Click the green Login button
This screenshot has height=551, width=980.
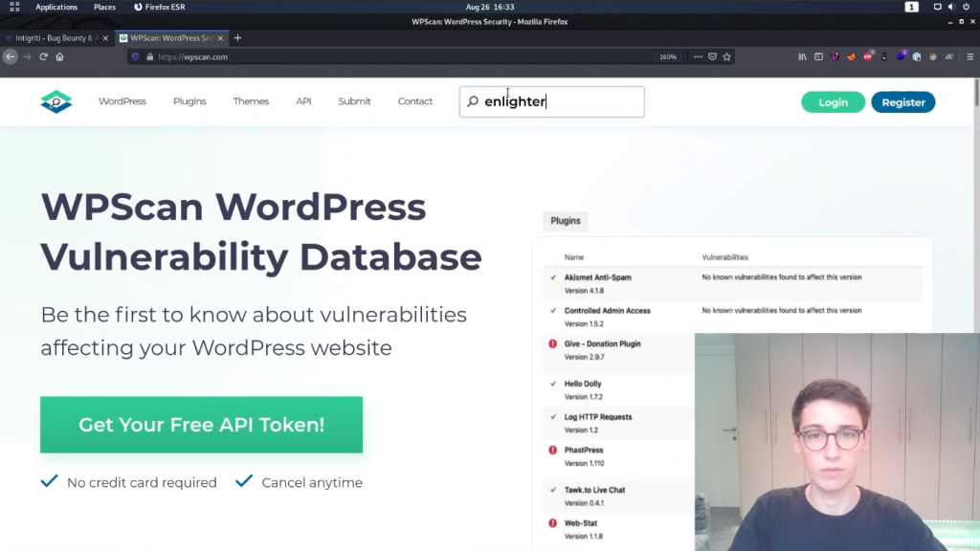tap(834, 102)
